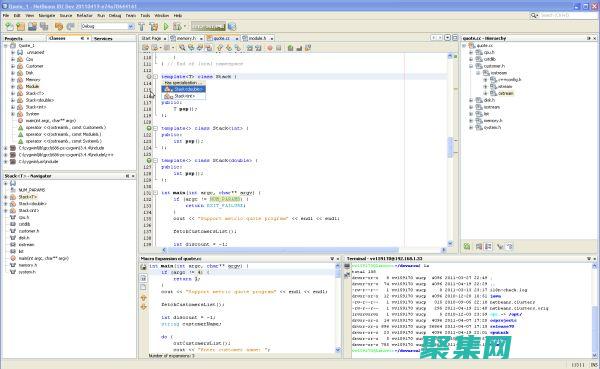Click the up arrow icon in Macro Expansion sidebar
This screenshot has width=600, height=369.
pyautogui.click(x=143, y=298)
